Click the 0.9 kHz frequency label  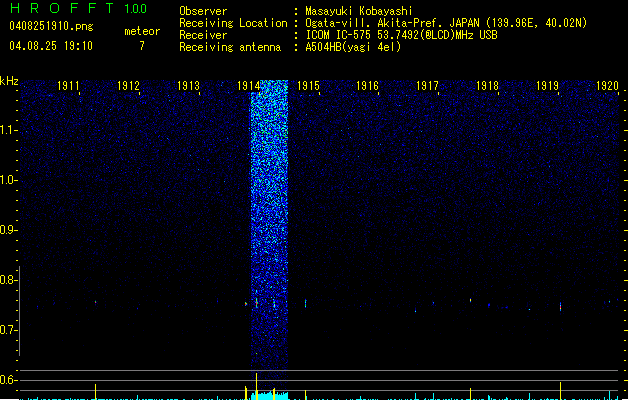[x=7, y=230]
